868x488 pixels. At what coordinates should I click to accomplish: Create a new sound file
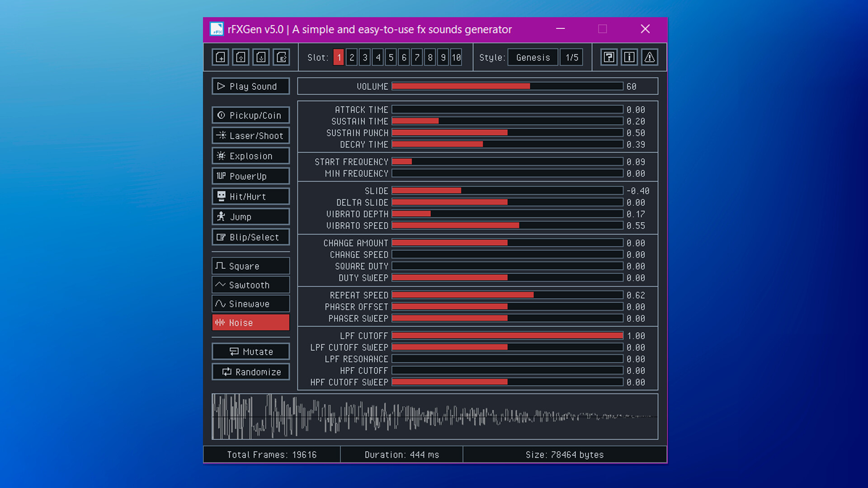(220, 57)
